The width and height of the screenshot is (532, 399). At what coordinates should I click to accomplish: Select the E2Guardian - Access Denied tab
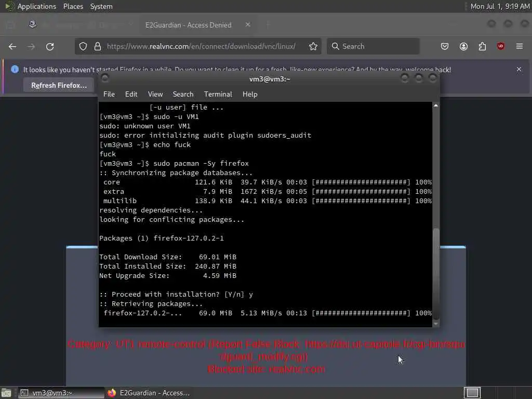tap(197, 25)
